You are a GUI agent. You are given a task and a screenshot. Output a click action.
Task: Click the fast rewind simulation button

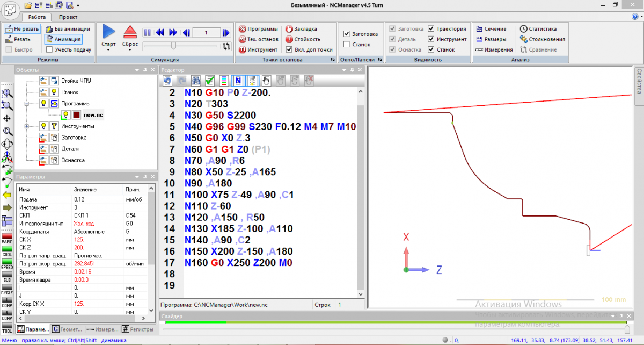tap(160, 33)
